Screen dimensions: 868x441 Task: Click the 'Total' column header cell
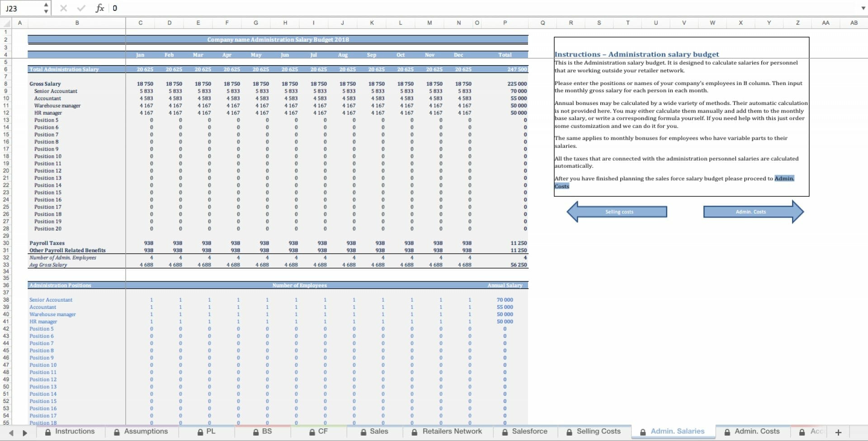point(505,55)
